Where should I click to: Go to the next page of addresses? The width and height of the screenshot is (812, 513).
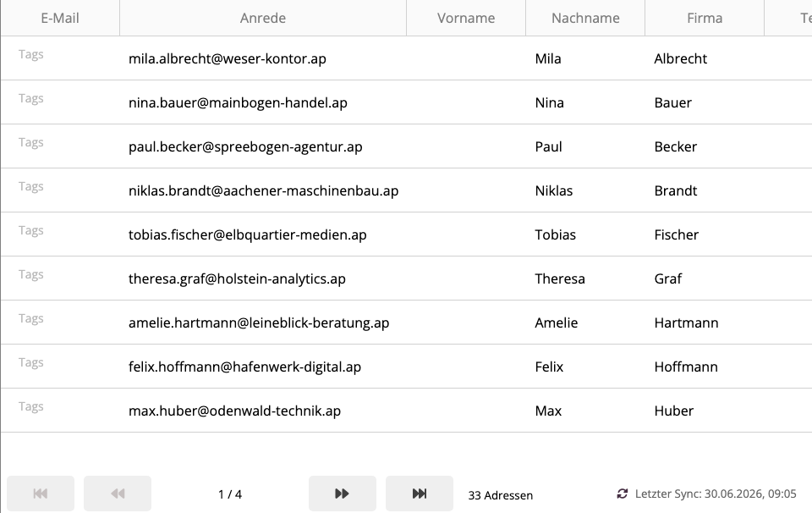pyautogui.click(x=343, y=494)
